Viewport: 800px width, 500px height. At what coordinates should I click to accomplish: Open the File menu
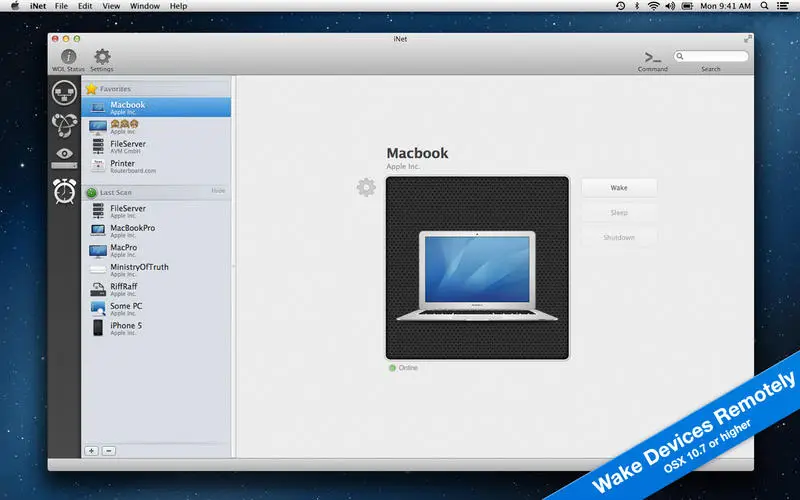[61, 6]
